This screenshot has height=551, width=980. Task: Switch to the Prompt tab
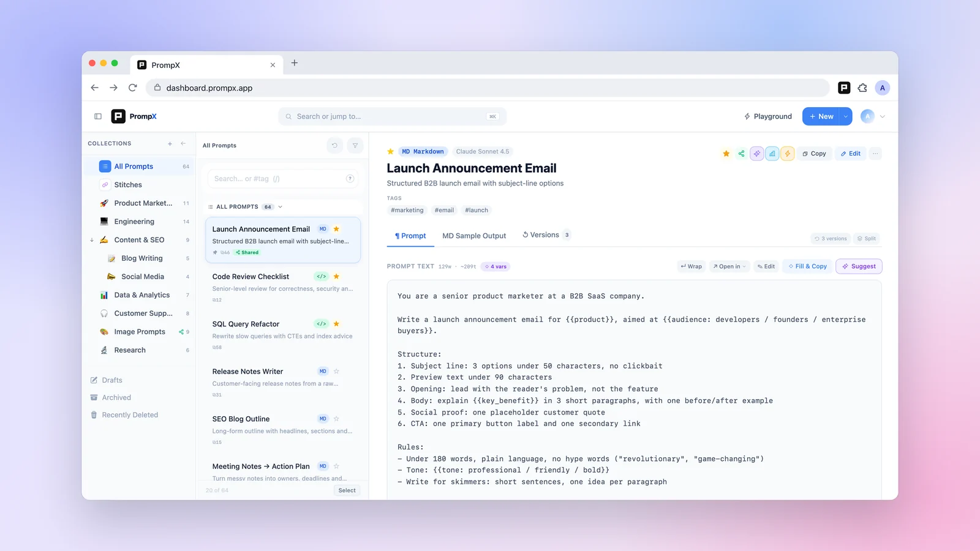[x=410, y=236]
